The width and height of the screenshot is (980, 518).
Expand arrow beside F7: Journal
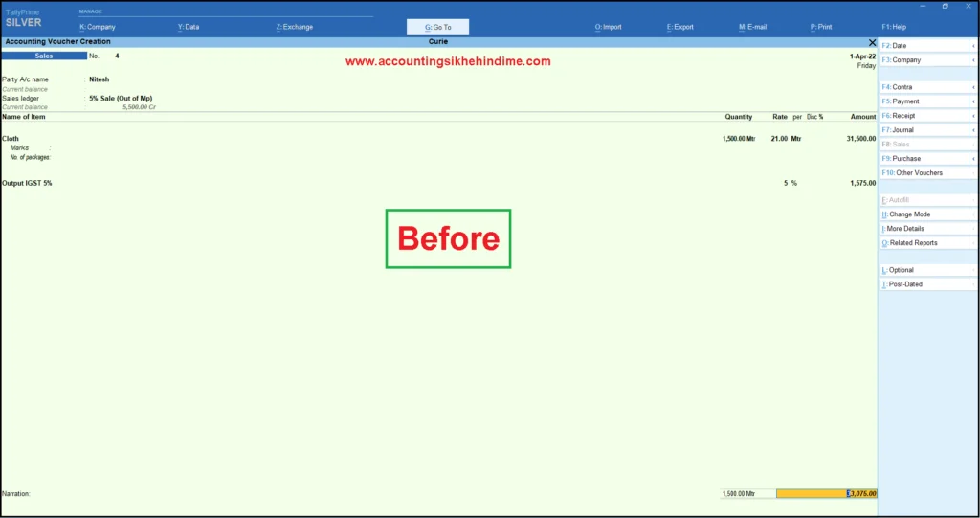coord(973,130)
